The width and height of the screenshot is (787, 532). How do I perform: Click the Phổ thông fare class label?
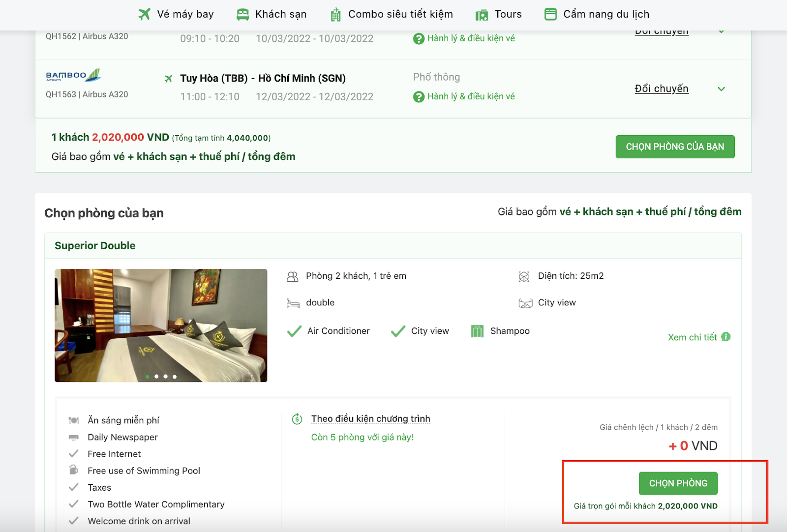point(437,77)
